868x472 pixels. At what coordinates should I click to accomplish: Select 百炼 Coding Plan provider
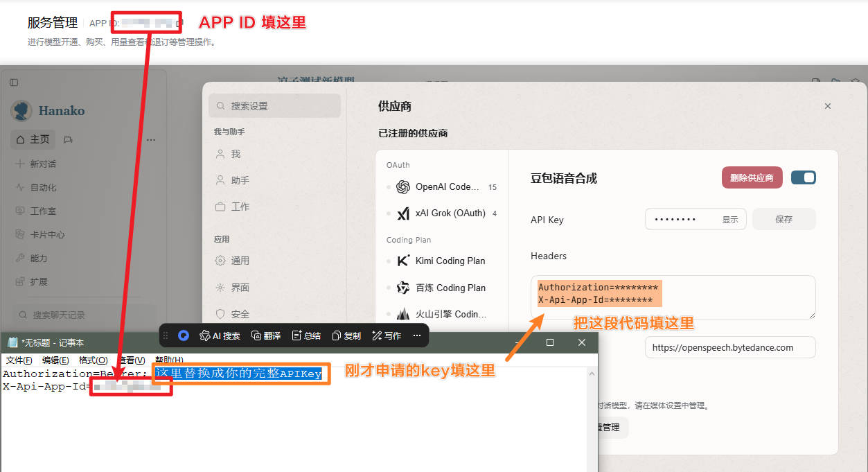(x=441, y=288)
